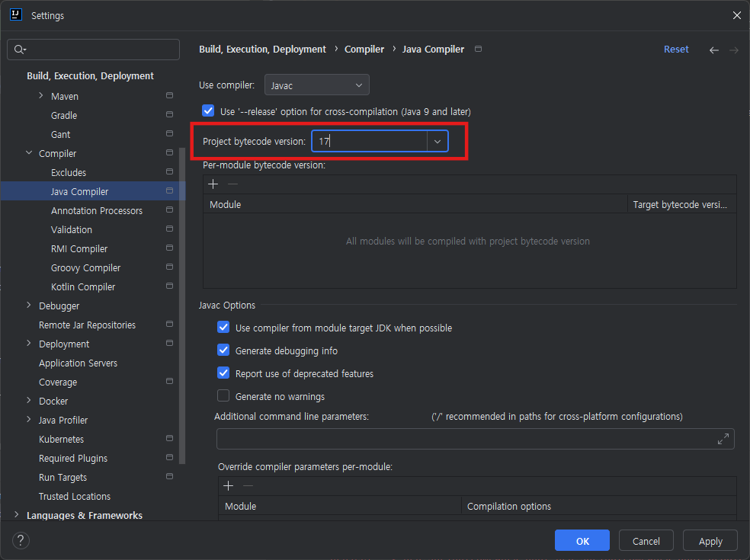Expand the additional command line parameters field

723,439
